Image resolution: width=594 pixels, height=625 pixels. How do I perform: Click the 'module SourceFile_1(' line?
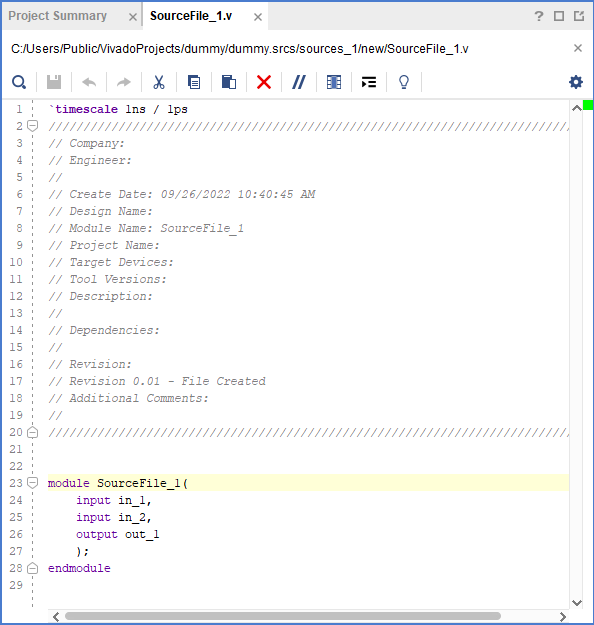point(118,483)
